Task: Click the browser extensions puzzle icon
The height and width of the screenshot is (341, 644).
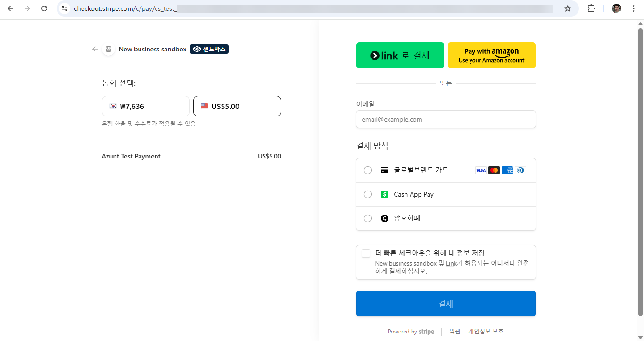Action: point(591,8)
